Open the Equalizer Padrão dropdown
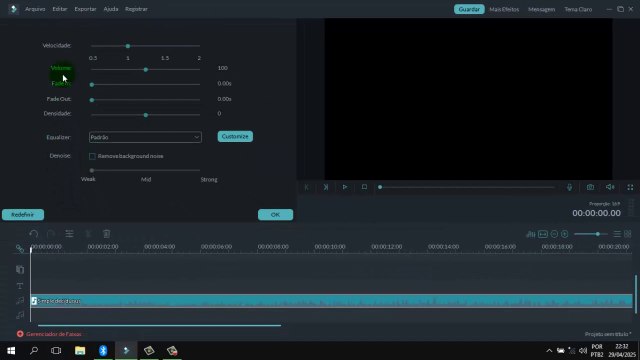The height and width of the screenshot is (360, 640). (145, 137)
